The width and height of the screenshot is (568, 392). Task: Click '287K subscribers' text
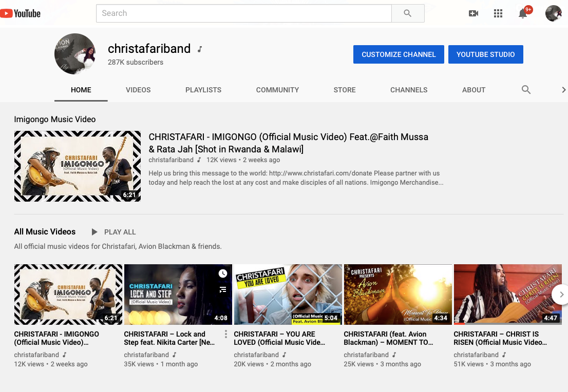coord(136,62)
